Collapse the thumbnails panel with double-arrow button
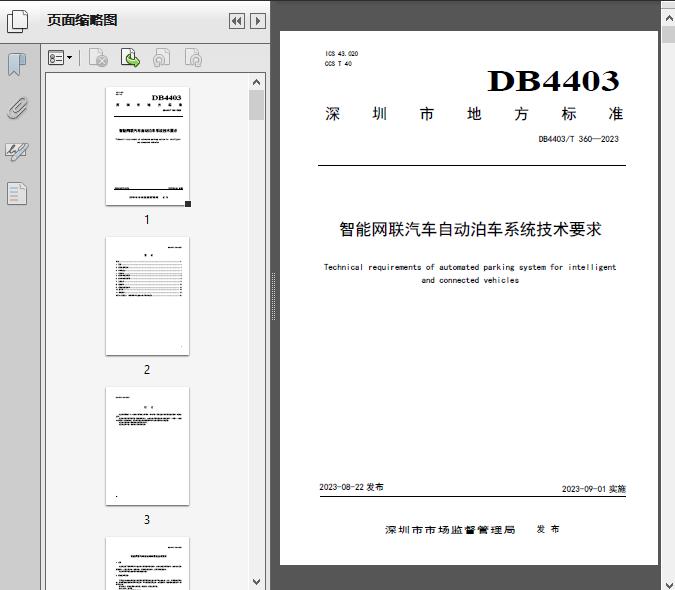Screen dimensions: 675x590 [237, 21]
